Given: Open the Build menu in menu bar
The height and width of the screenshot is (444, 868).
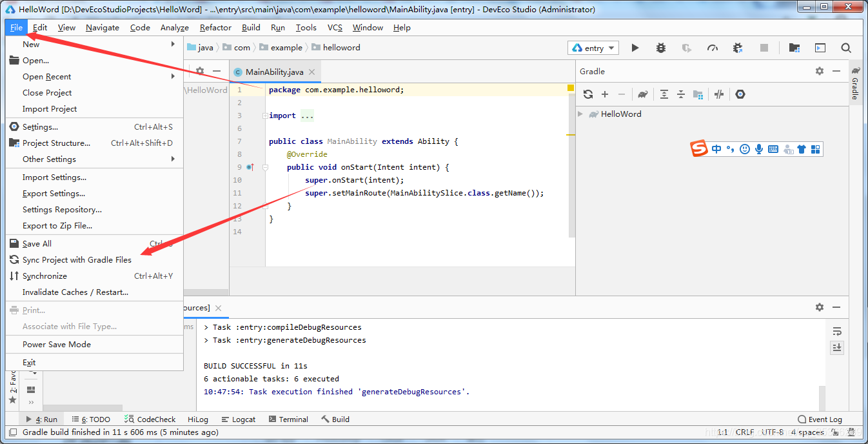Looking at the screenshot, I should pos(251,27).
